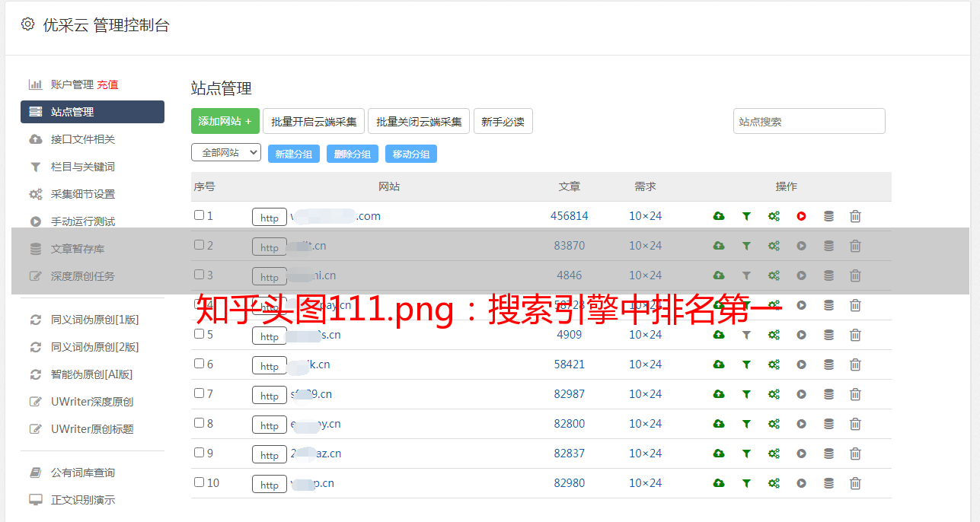Viewport: 980px width, 522px height.
Task: Click the cloud upload icon in row 1
Action: [x=719, y=216]
